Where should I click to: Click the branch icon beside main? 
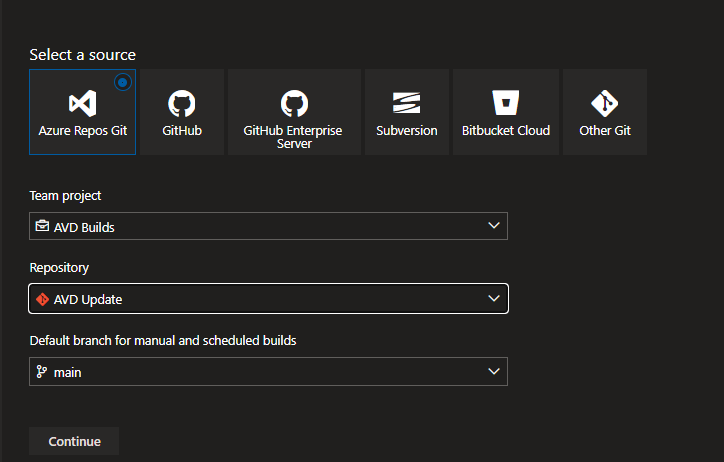tap(43, 372)
